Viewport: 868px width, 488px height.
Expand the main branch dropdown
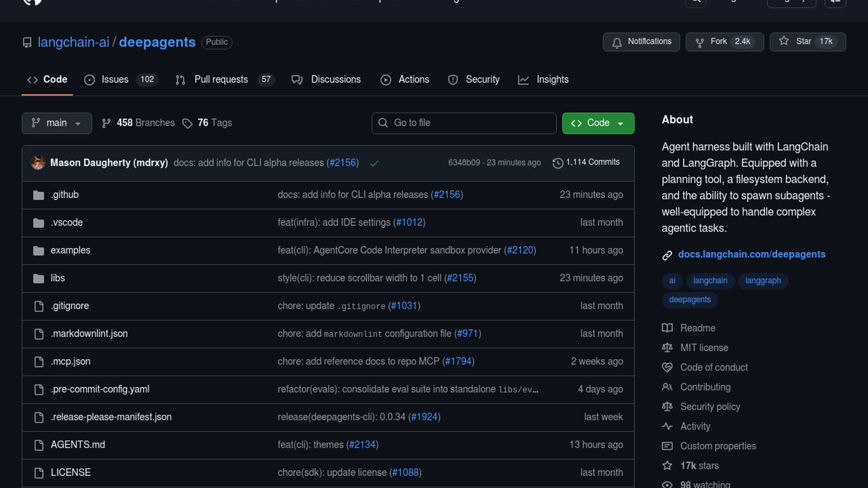(57, 123)
